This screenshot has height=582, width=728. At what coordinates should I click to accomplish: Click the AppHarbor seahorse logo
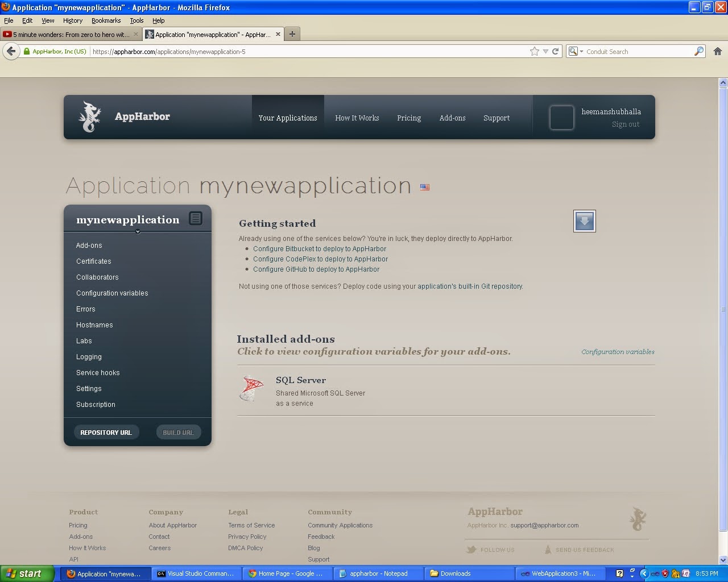90,117
